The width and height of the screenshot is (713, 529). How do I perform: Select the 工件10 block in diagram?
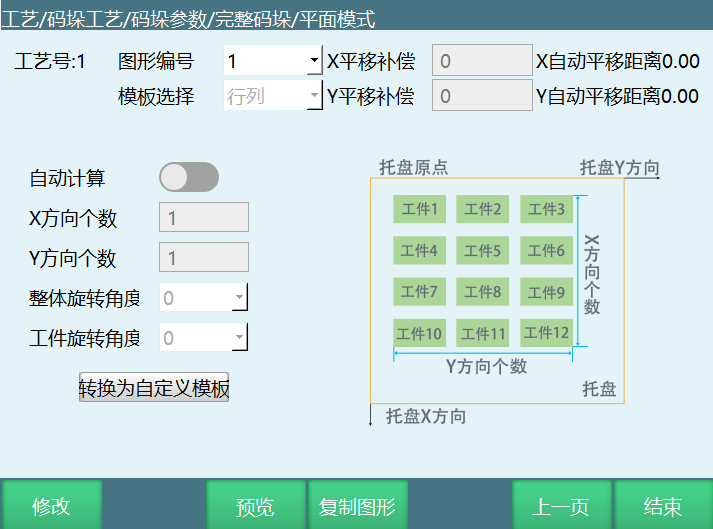(x=420, y=333)
